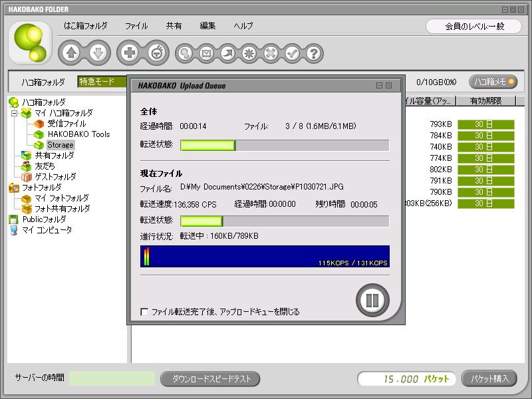The image size is (532, 399).
Task: Select the フォトフォルダ tree item
Action: tap(42, 188)
